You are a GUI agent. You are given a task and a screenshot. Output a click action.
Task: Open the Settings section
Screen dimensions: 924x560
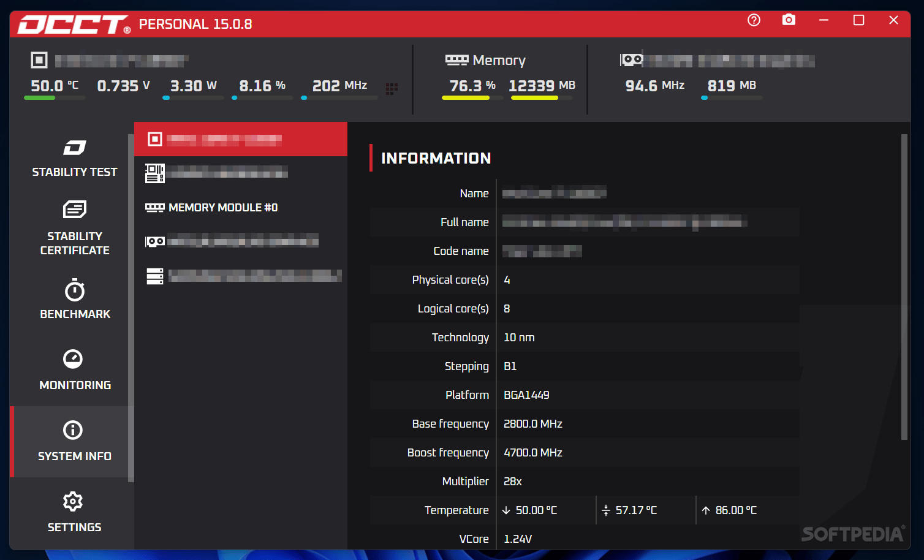75,512
